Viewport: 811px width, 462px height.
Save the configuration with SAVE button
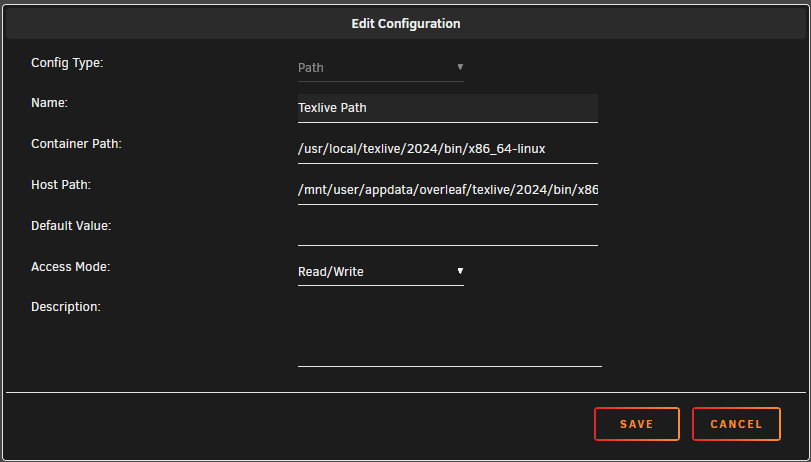(637, 424)
